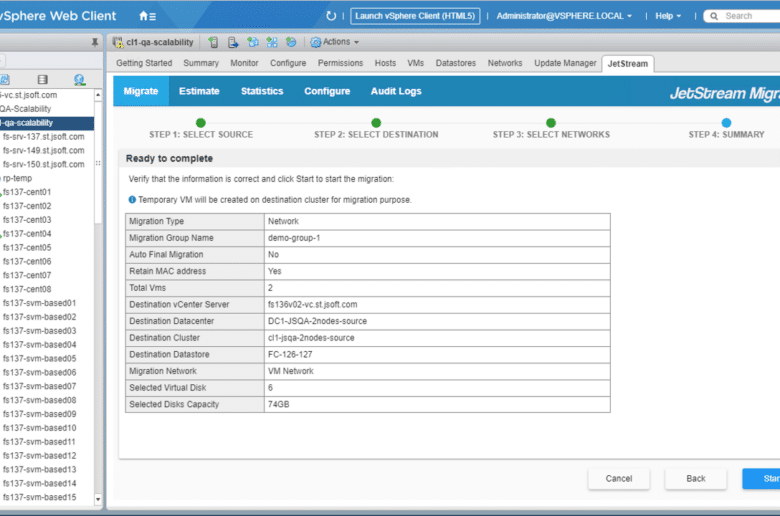The height and width of the screenshot is (516, 780).
Task: Select host fs-srv-150.st.jsoft.com in tree
Action: click(43, 164)
